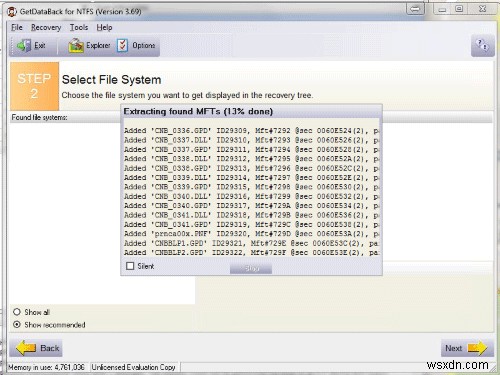Screen dimensions: 500x375
Task: Click the help question mark icon
Action: 482,45
